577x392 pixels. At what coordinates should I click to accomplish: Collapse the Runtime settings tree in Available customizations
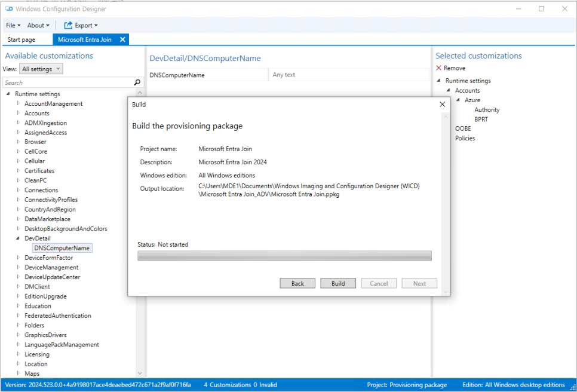point(8,94)
